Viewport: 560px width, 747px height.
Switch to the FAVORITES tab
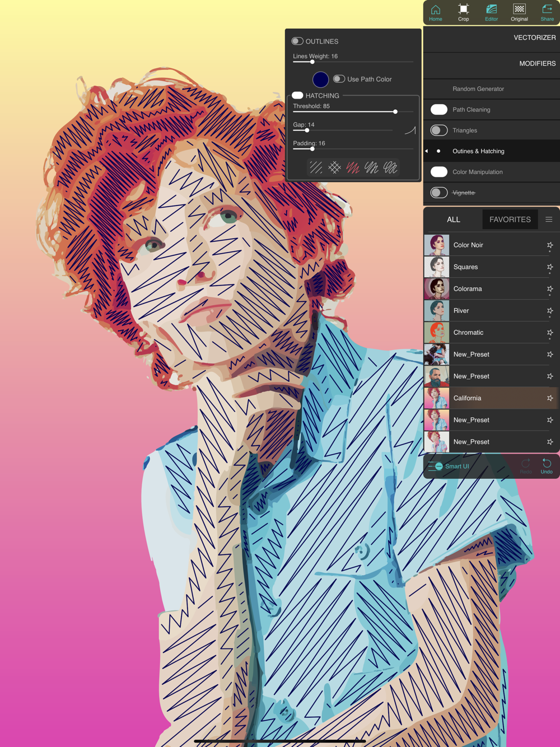tap(510, 220)
